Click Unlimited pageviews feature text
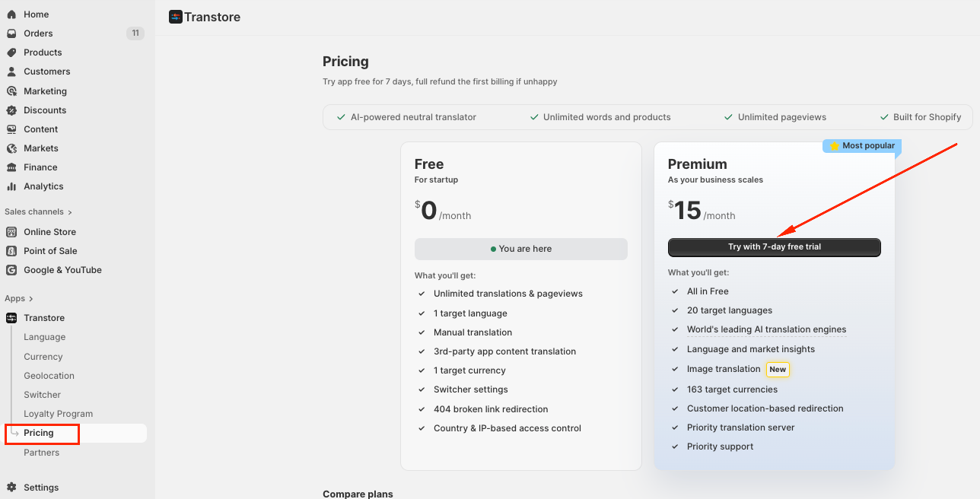Viewport: 980px width, 499px height. tap(782, 117)
